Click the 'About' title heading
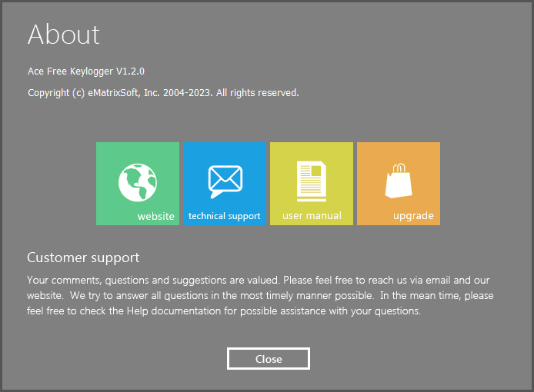 pyautogui.click(x=64, y=35)
